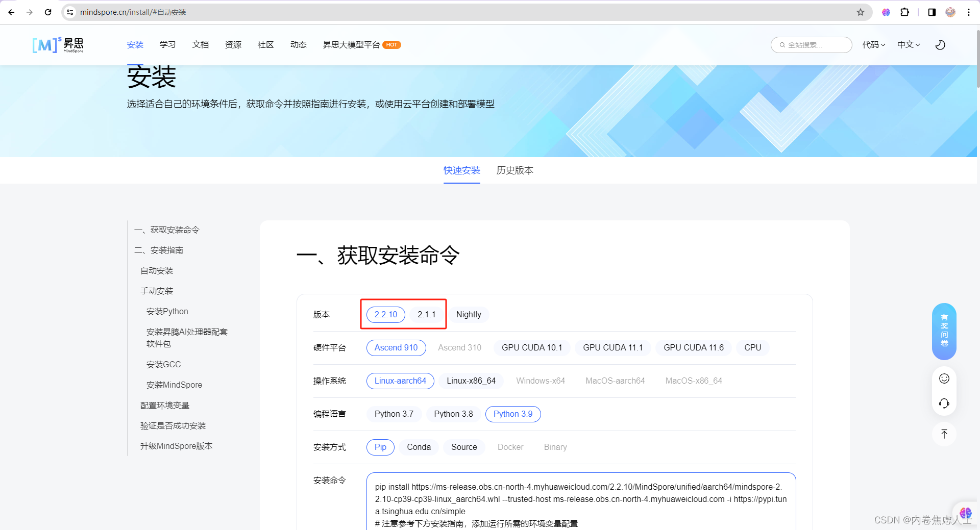Select Source install method
The width and height of the screenshot is (980, 530).
464,447
